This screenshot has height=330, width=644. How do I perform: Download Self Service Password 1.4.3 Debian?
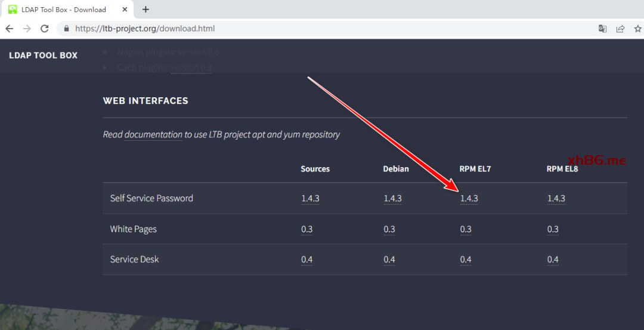pyautogui.click(x=392, y=199)
